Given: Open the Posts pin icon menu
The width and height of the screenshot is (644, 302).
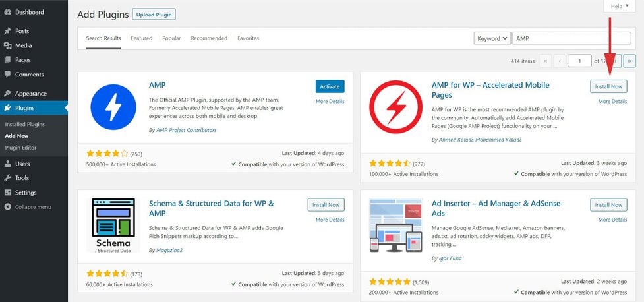Looking at the screenshot, I should point(7,31).
